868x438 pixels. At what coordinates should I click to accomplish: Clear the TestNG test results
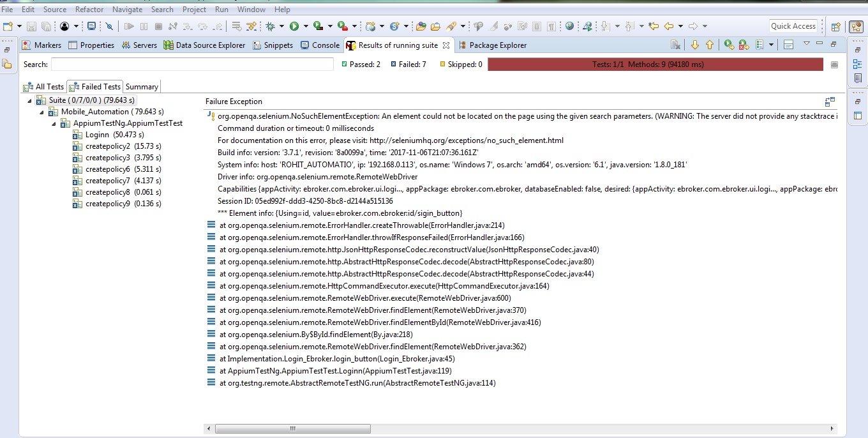(676, 44)
